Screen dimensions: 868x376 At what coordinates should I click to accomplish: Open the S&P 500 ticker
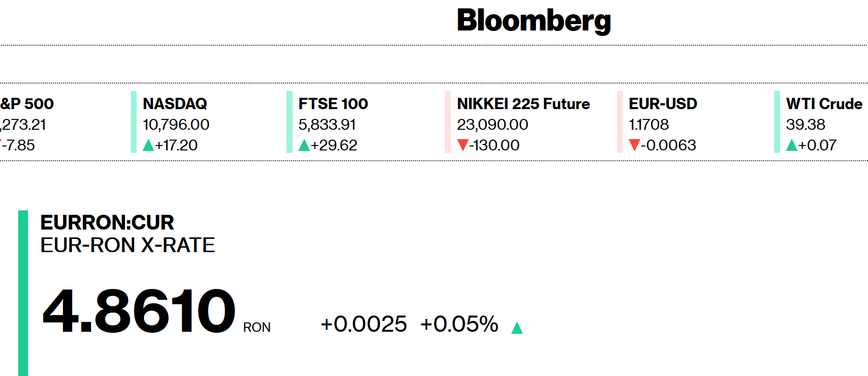(27, 104)
